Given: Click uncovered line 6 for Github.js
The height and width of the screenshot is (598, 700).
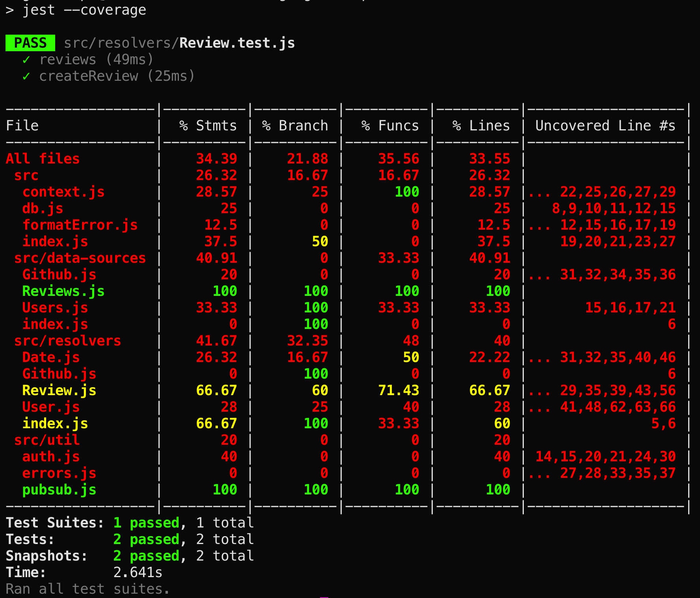Looking at the screenshot, I should (x=672, y=373).
